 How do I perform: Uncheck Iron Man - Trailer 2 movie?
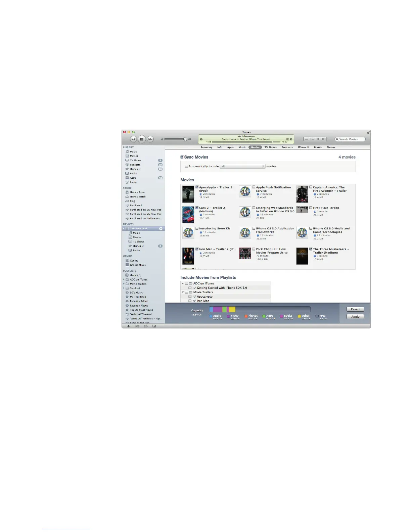click(197, 249)
